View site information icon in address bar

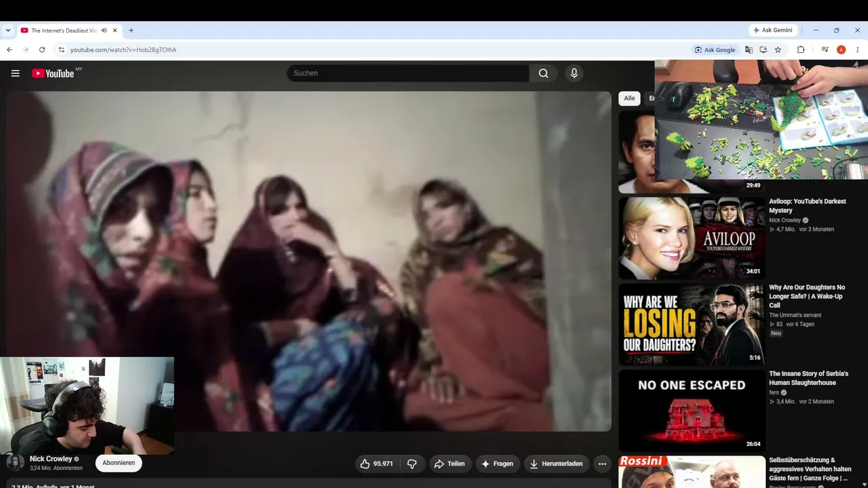point(61,49)
